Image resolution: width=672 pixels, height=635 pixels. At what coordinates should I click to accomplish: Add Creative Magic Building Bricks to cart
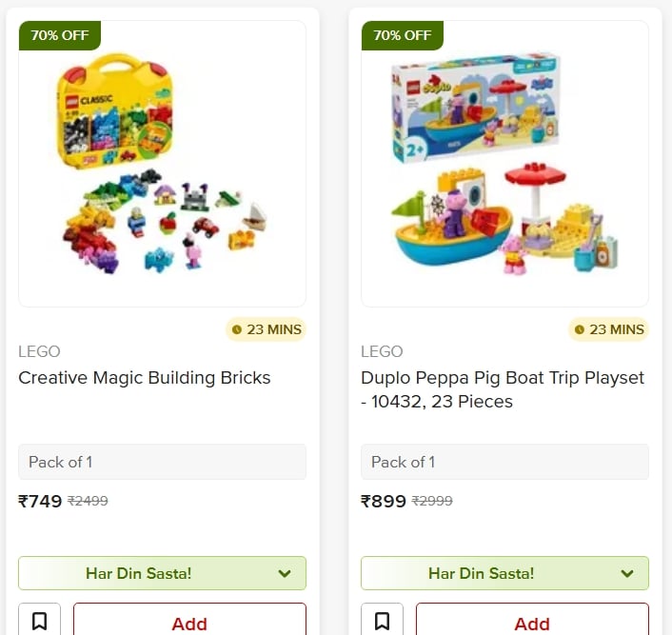(x=189, y=623)
